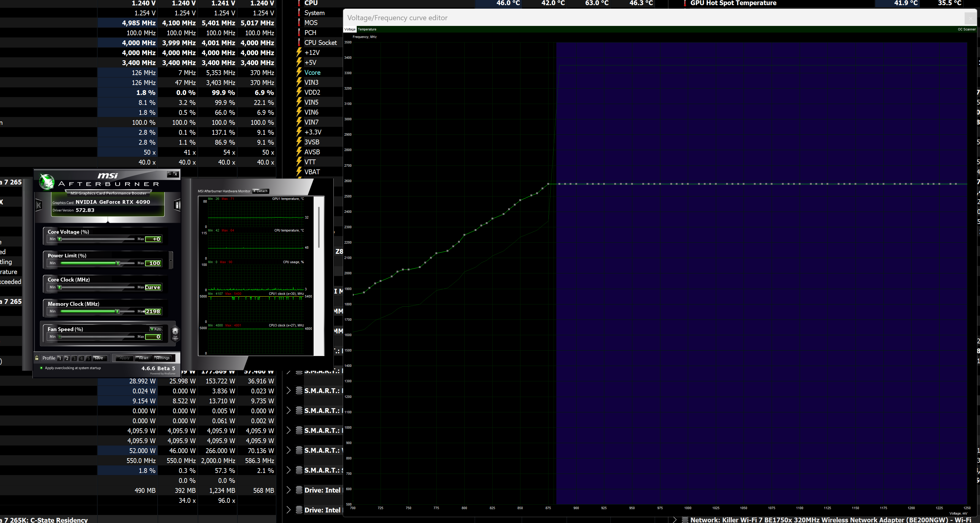This screenshot has width=980, height=523.
Task: Toggle apply overclocking at system startup
Action: pyautogui.click(x=41, y=368)
